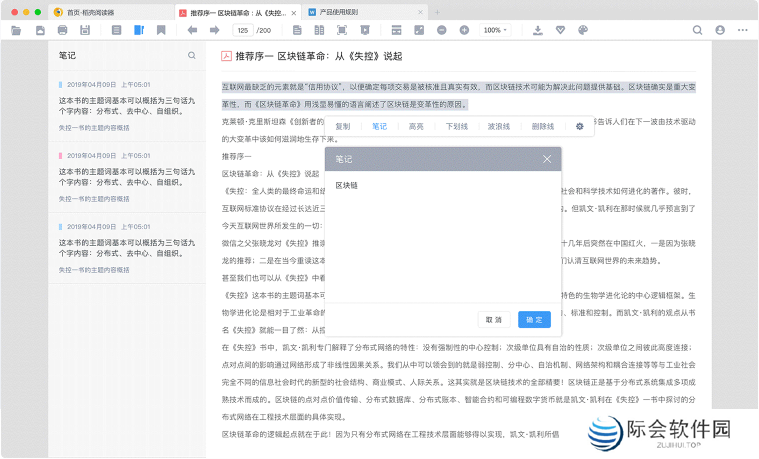Click the search icon in notes panel

[192, 56]
